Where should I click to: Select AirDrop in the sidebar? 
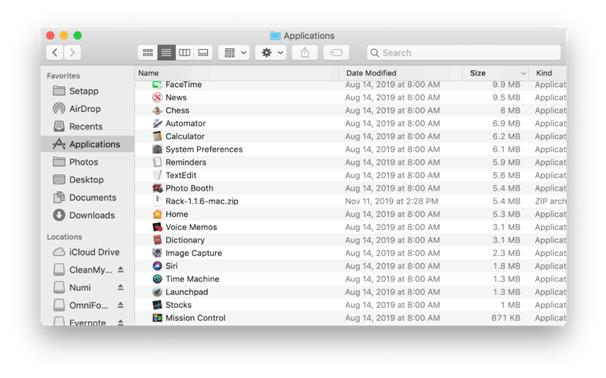pos(85,109)
